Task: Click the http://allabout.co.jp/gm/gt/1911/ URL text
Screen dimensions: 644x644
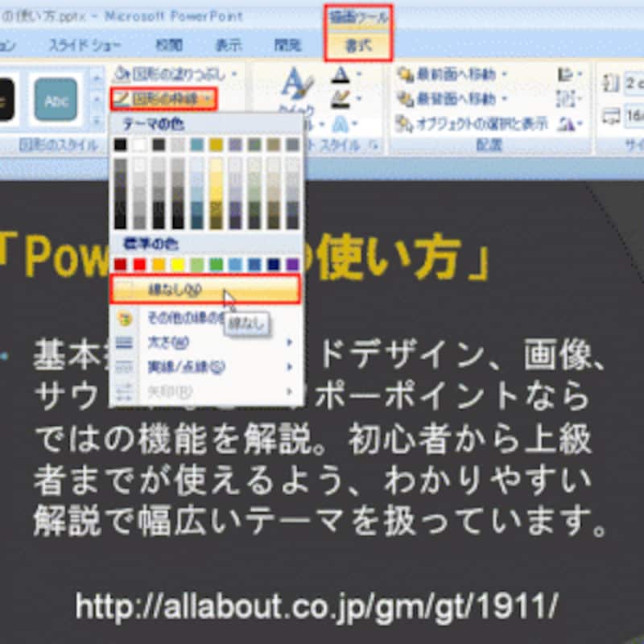Action: click(x=316, y=606)
